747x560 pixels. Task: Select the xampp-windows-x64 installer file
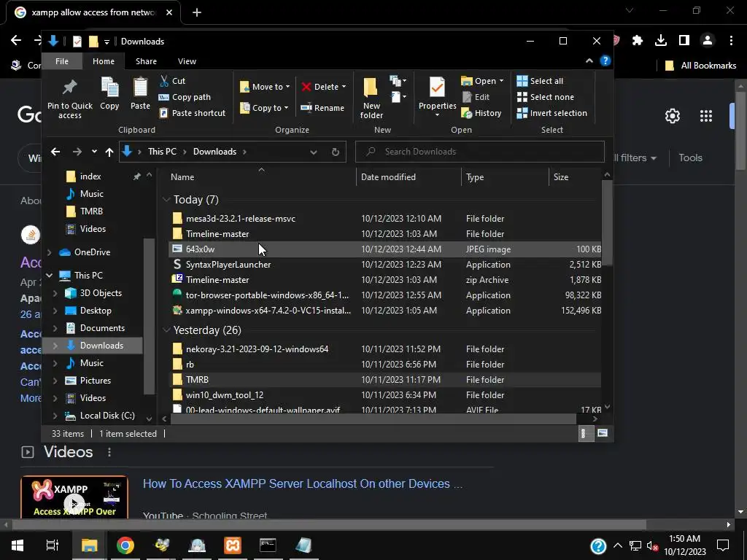tap(385, 311)
